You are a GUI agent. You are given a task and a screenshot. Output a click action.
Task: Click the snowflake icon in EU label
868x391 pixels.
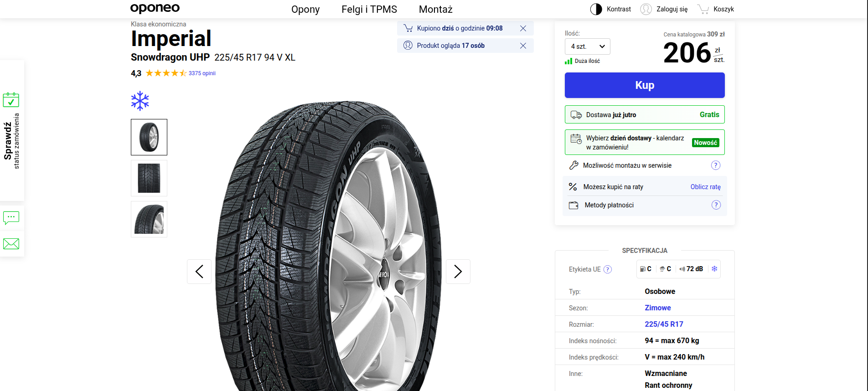[714, 269]
